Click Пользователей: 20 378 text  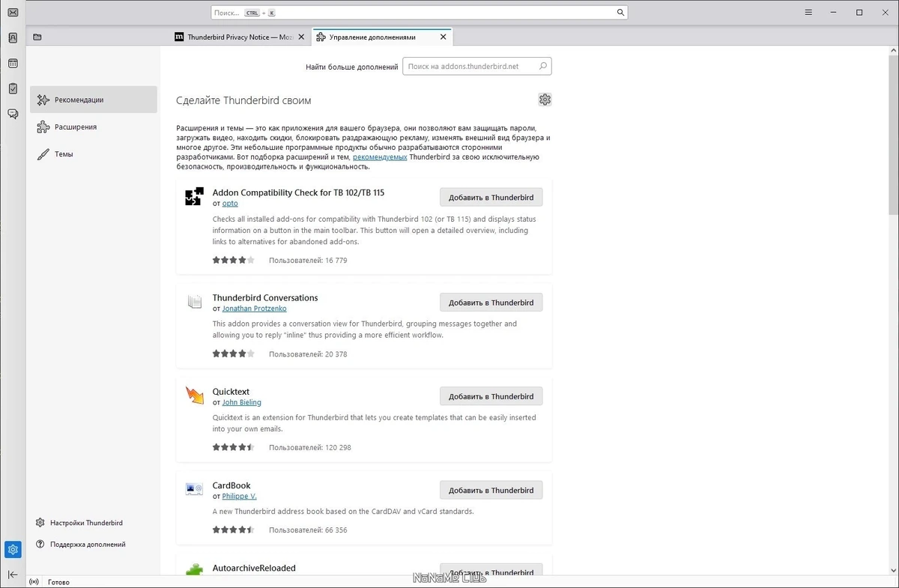tap(308, 354)
